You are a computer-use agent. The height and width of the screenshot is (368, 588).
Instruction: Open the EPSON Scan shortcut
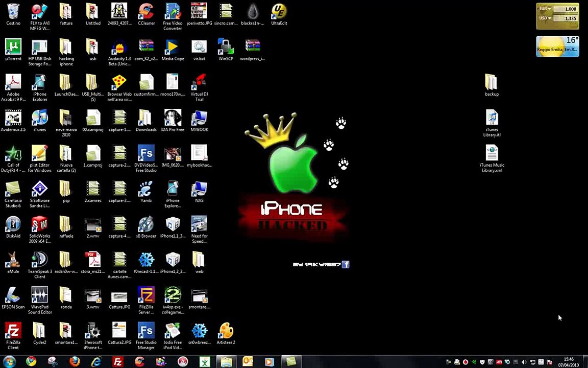(13, 298)
